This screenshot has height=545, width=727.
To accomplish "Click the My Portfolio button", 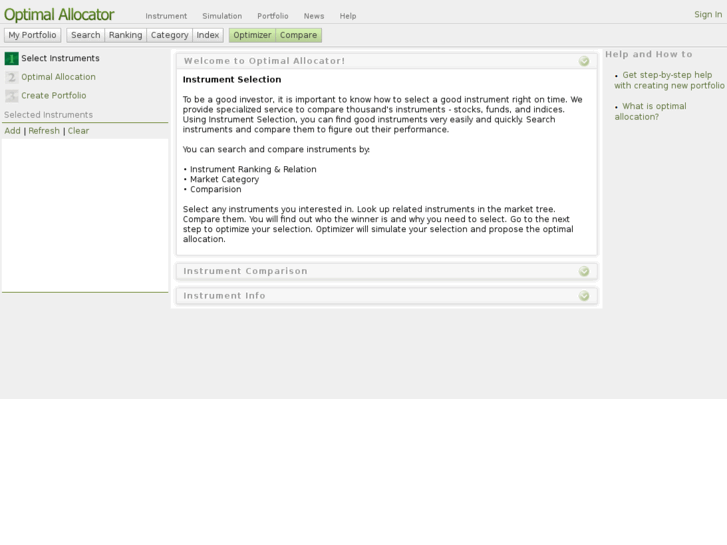I will (x=32, y=35).
